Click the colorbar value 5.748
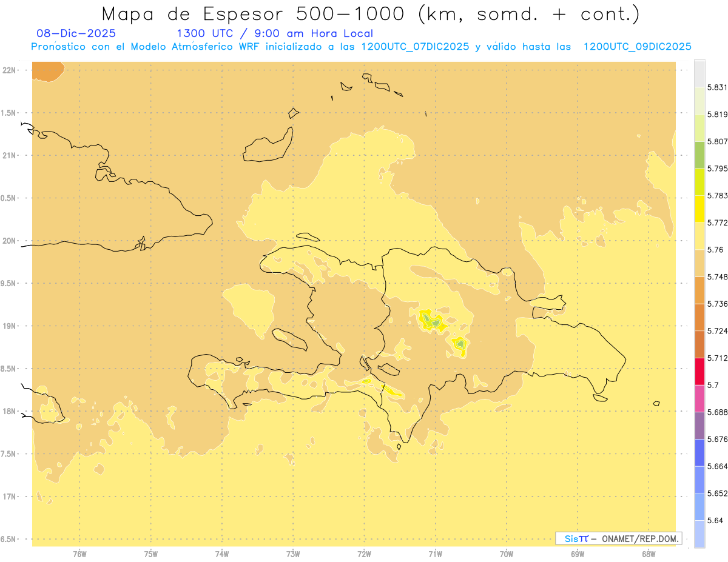Screen dimensions: 728x562 [718, 277]
